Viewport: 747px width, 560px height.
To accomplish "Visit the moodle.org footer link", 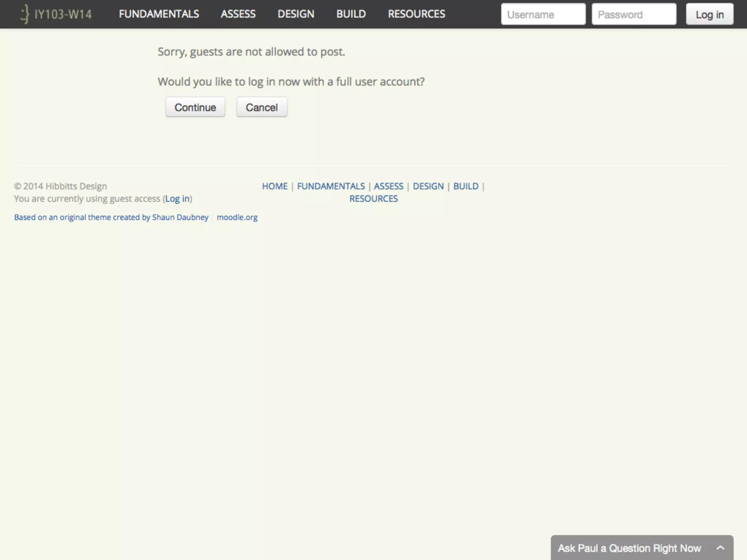I will [x=237, y=217].
